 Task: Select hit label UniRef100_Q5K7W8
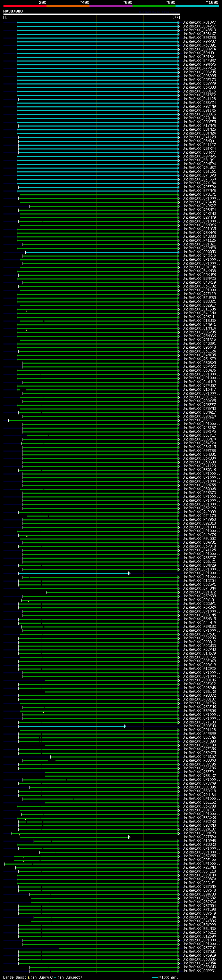click(x=199, y=807)
